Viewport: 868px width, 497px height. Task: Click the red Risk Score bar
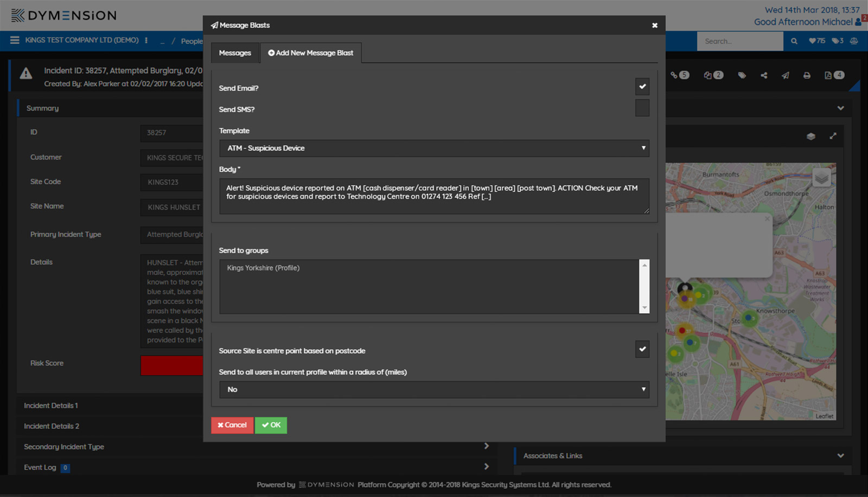pyautogui.click(x=171, y=365)
